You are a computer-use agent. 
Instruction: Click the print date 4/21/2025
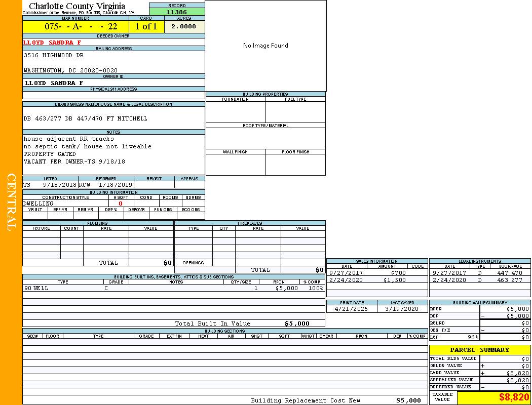(x=352, y=309)
